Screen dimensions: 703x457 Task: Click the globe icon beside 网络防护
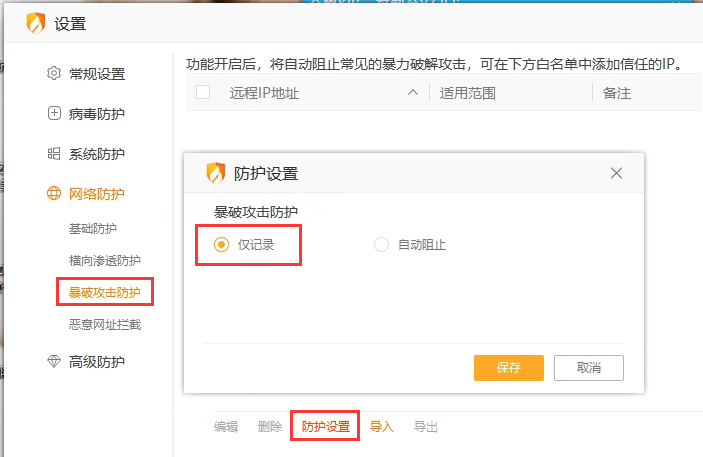point(54,194)
